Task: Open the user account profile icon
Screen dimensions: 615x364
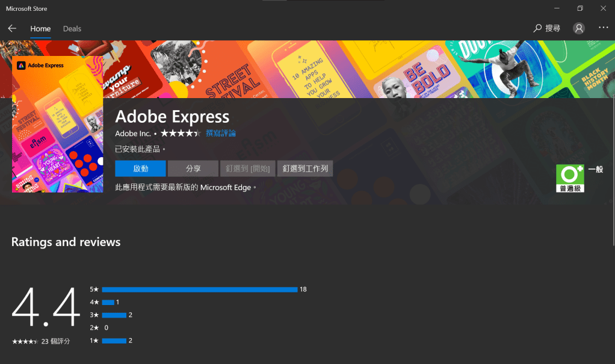Action: [x=579, y=28]
